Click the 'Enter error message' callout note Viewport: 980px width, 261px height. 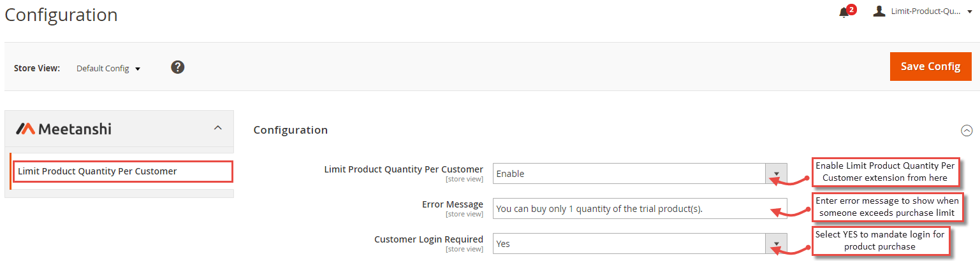click(887, 206)
